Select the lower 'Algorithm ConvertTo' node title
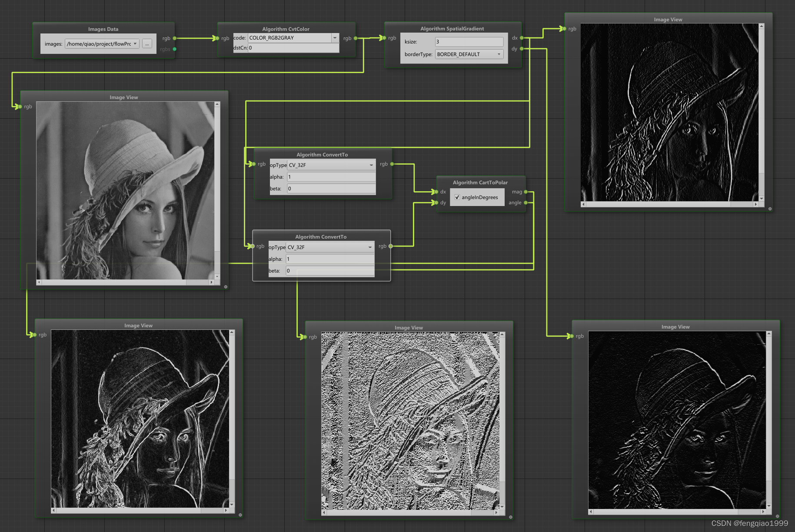Screen dimensions: 795x532 click(321, 237)
